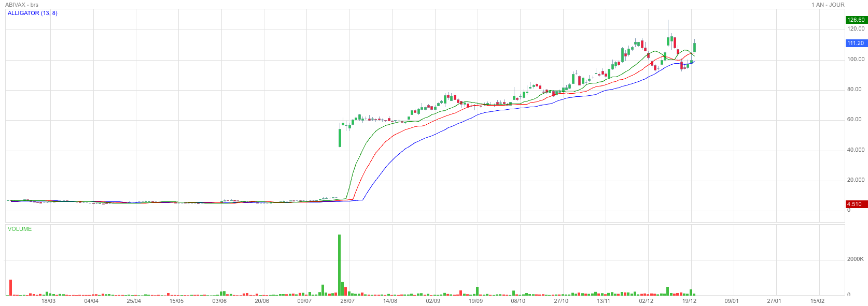Click the 19/12 date label

(x=689, y=301)
